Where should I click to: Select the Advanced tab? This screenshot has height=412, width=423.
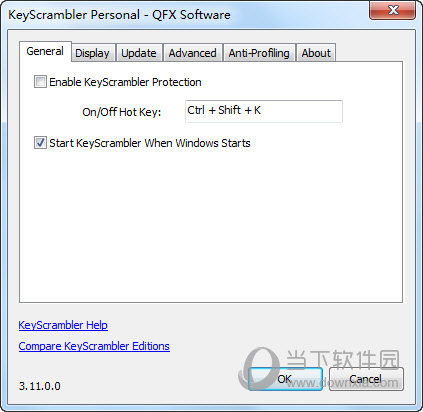[192, 53]
